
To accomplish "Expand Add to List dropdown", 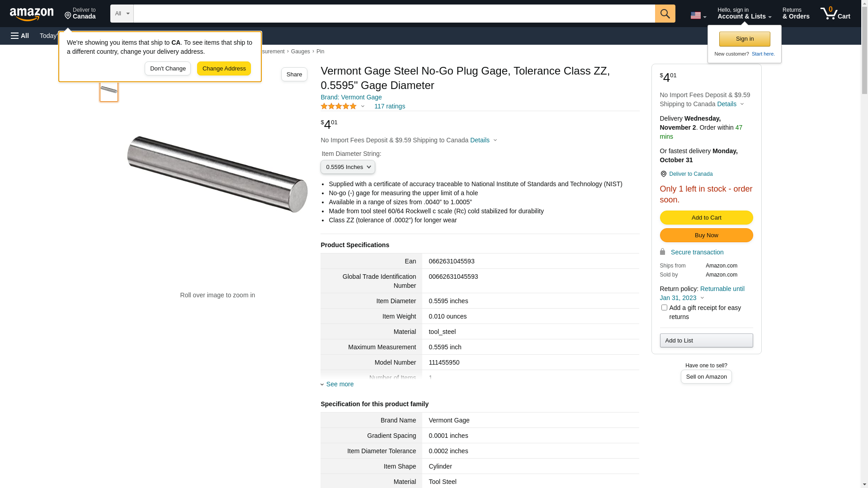I will click(706, 340).
